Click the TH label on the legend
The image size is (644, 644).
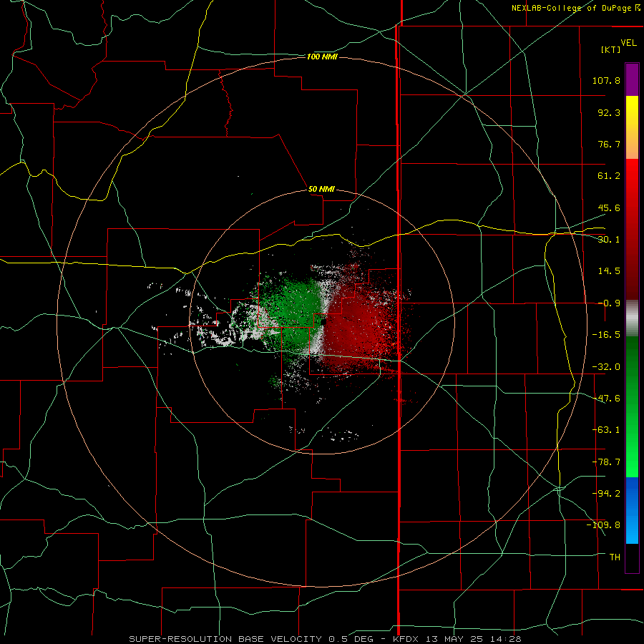click(x=615, y=557)
